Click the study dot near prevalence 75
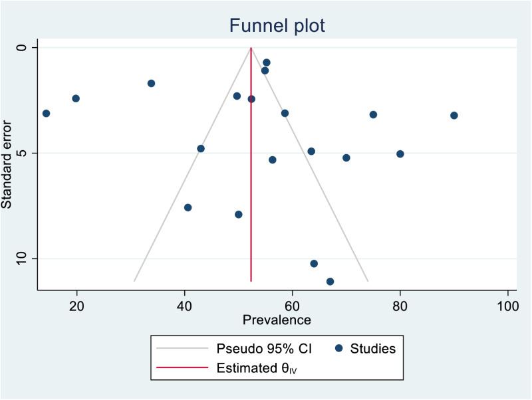Screen dimensions: 532x400 pos(373,114)
